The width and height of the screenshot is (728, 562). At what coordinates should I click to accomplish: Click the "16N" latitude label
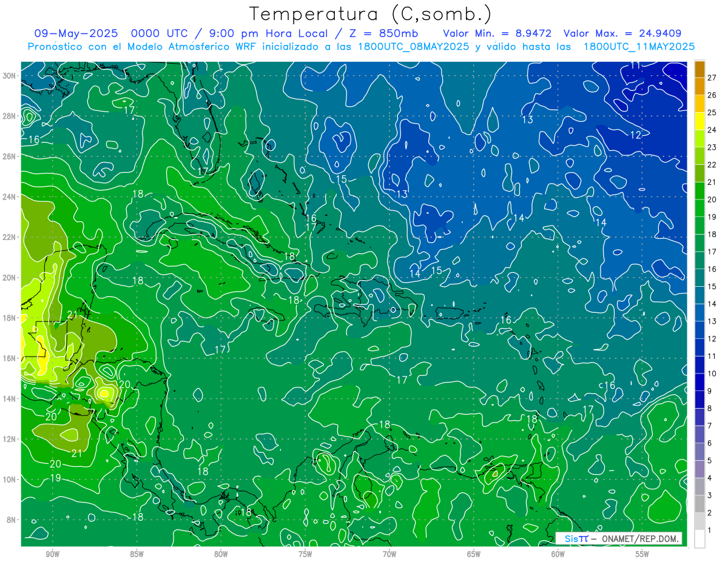[10, 358]
